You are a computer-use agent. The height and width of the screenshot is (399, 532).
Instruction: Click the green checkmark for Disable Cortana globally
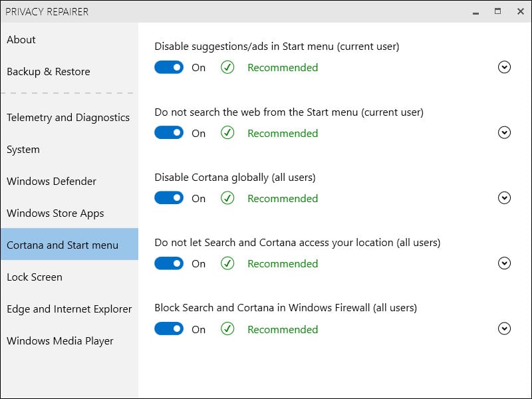point(227,198)
